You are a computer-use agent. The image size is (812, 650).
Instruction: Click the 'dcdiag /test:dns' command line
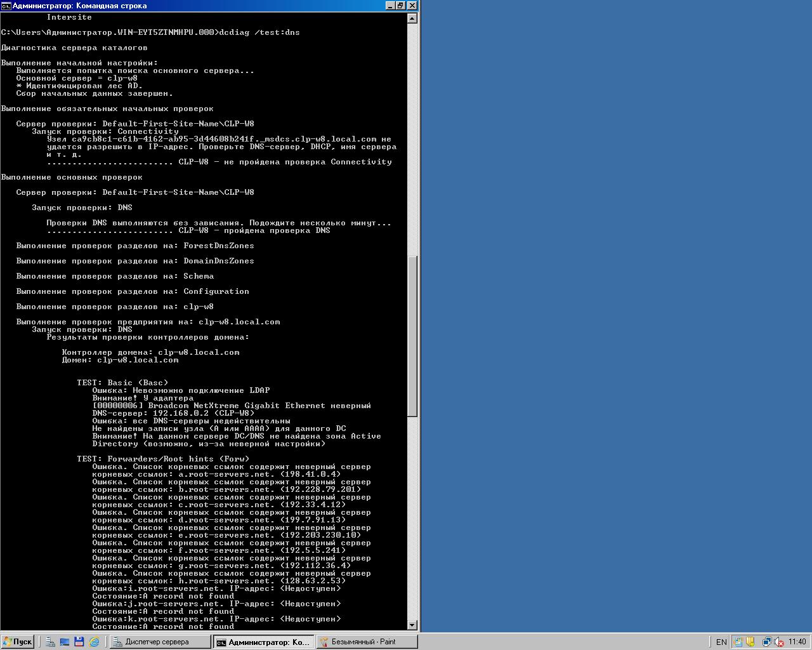tap(150, 32)
